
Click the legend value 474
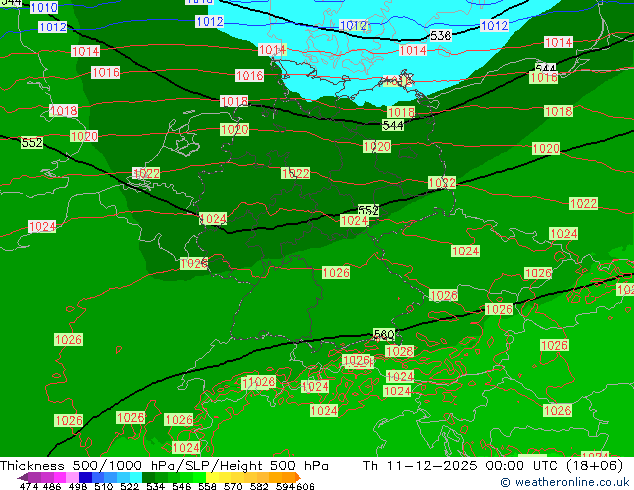coord(29,486)
